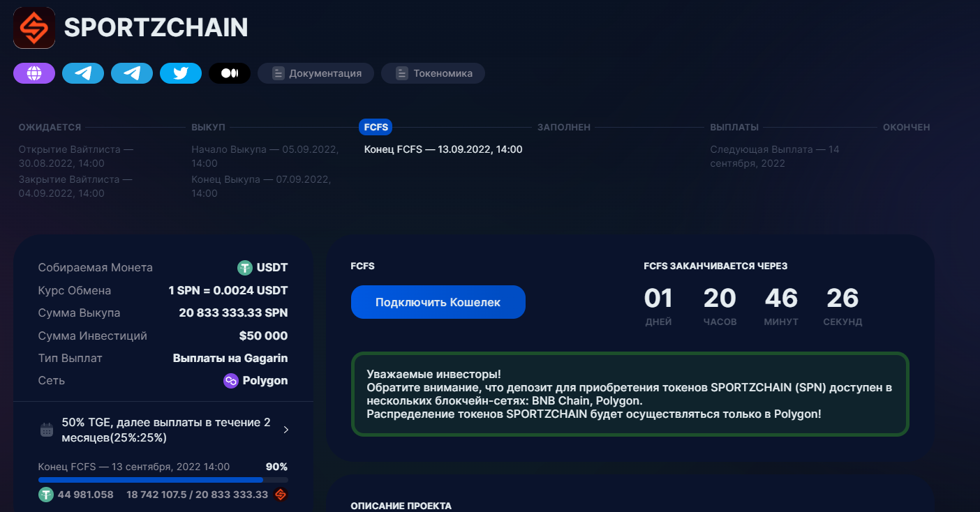Click the investment amount '$50 000'
The width and height of the screenshot is (980, 512).
pos(263,336)
